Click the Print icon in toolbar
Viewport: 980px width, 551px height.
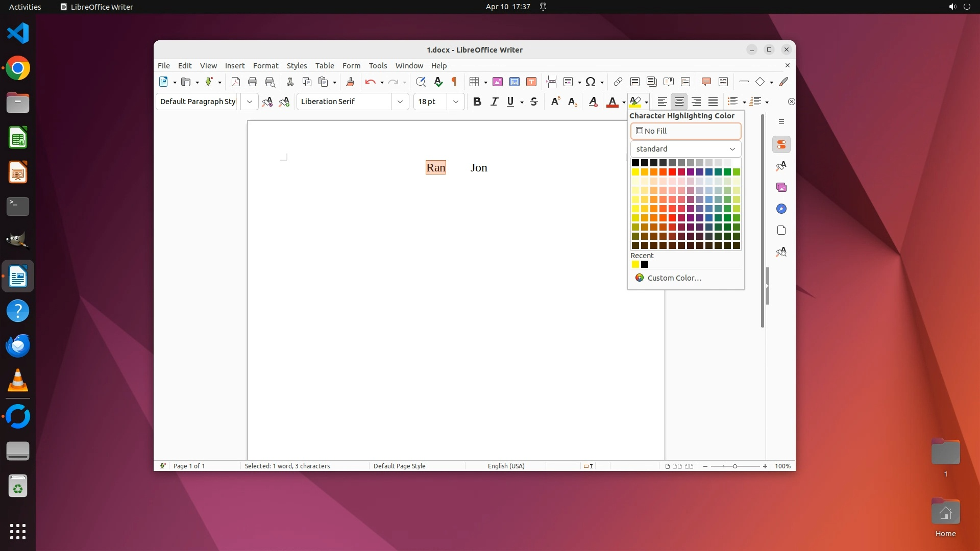pos(253,82)
